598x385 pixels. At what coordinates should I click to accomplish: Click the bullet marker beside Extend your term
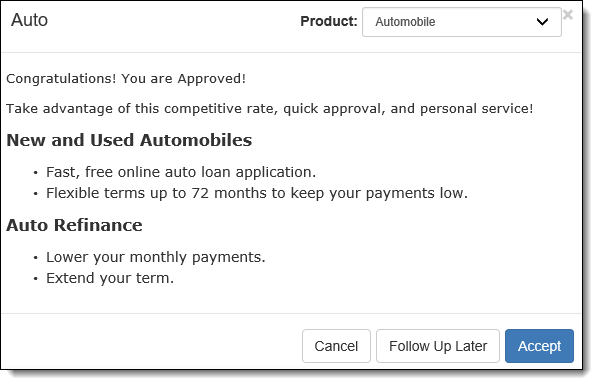(x=35, y=279)
